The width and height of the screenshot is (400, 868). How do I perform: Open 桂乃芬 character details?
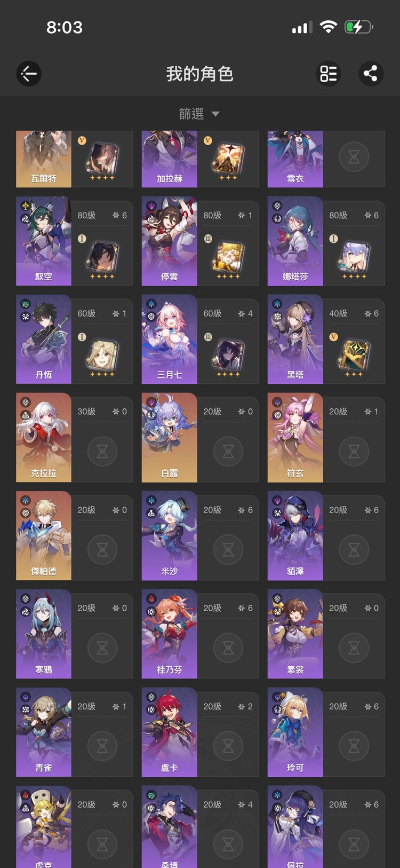(200, 634)
